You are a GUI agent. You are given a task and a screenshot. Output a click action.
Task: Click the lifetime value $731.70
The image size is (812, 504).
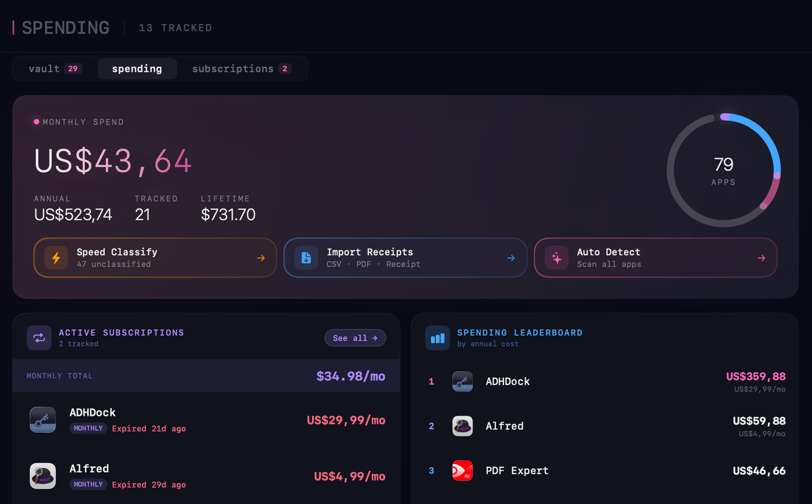tap(228, 215)
